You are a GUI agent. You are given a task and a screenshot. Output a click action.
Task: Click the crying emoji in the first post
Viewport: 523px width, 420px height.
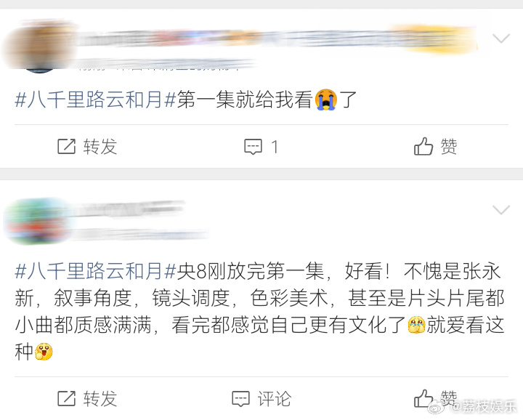(x=326, y=100)
